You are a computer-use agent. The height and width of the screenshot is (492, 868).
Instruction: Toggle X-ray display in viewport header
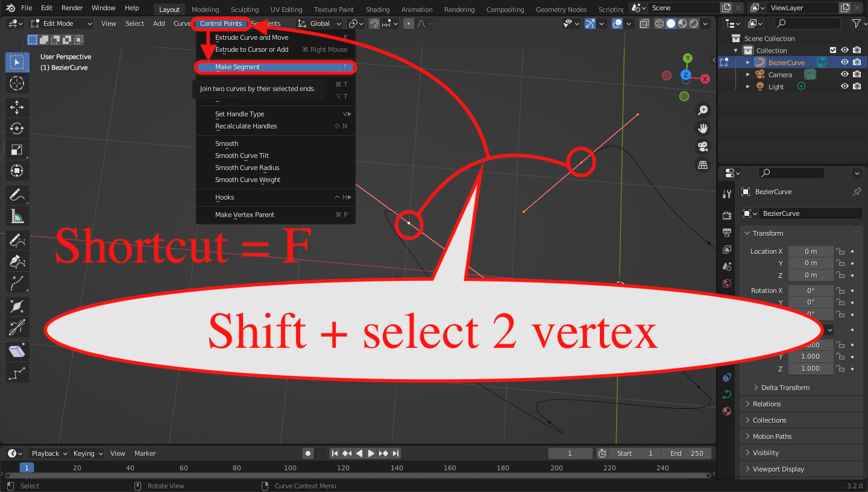point(644,24)
